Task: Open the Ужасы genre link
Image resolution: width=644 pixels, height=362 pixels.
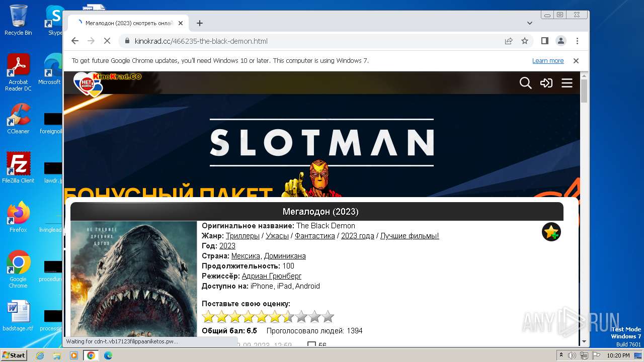Action: [277, 236]
